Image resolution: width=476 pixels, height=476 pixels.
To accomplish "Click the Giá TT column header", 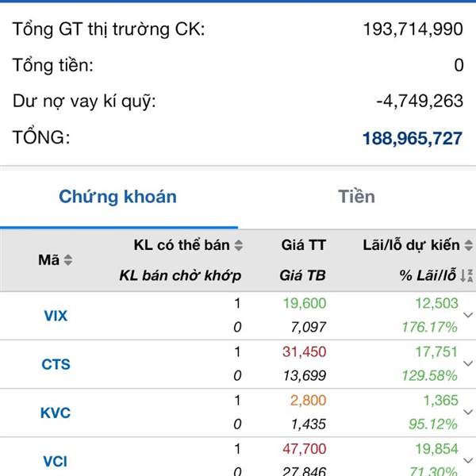I will 304,245.
